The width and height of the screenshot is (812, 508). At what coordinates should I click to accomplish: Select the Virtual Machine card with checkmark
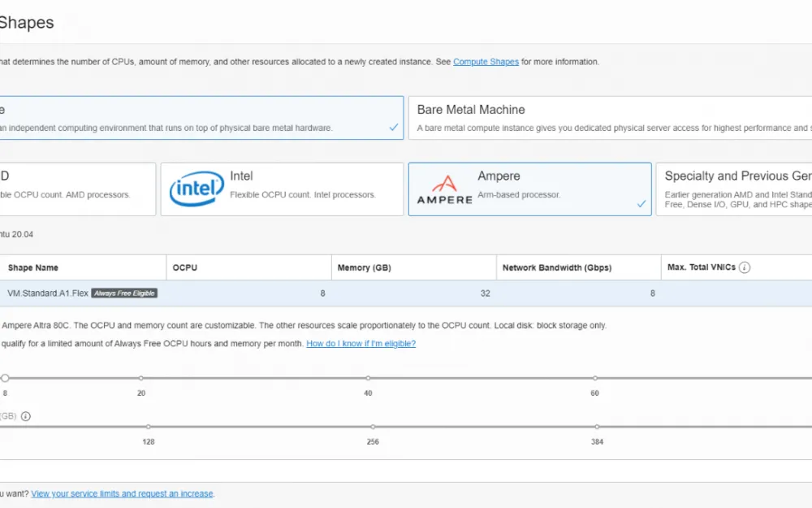coord(201,118)
